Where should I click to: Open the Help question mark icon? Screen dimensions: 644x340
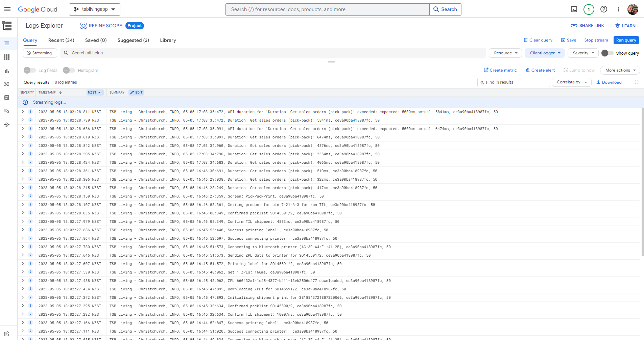coord(604,9)
